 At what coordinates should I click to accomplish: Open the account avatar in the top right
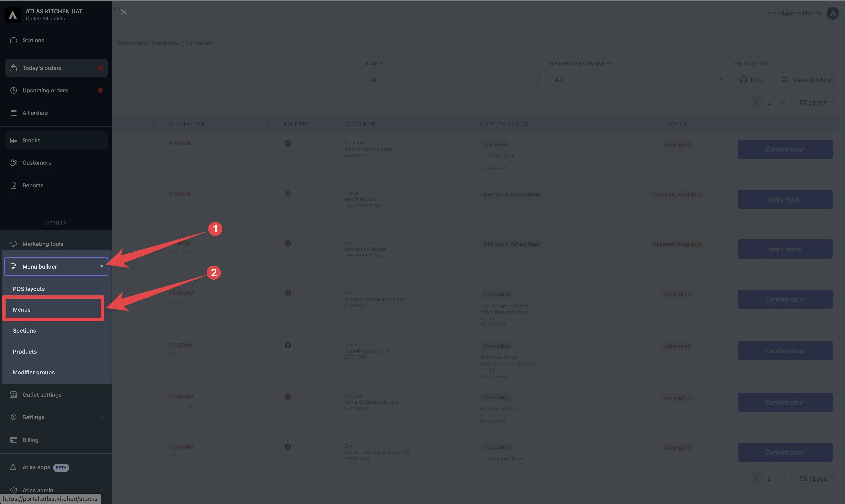[833, 13]
